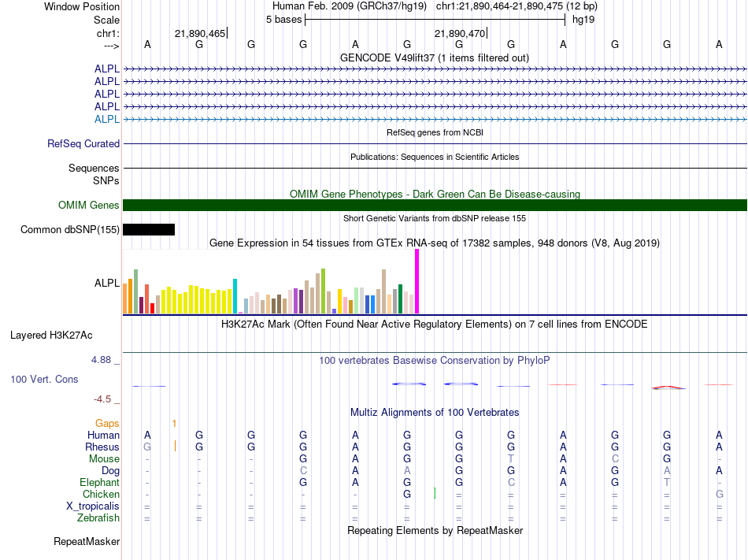Image resolution: width=748 pixels, height=560 pixels.
Task: Click the green bracket in Chicken row
Action: [435, 493]
